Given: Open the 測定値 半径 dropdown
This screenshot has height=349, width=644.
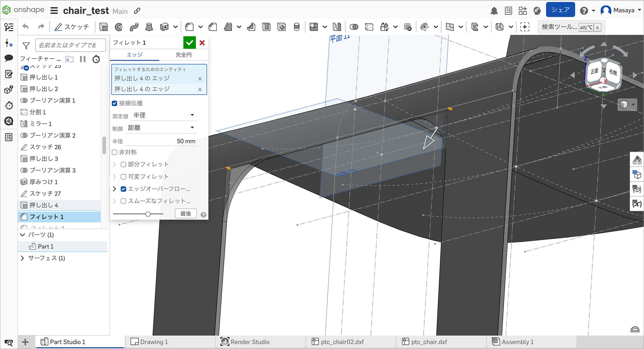Looking at the screenshot, I should [164, 115].
